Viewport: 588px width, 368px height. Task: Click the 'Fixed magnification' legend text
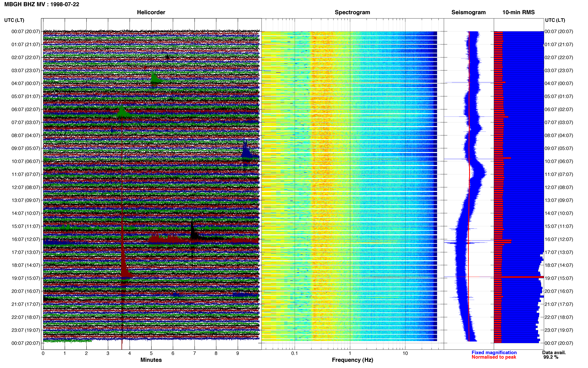(494, 352)
